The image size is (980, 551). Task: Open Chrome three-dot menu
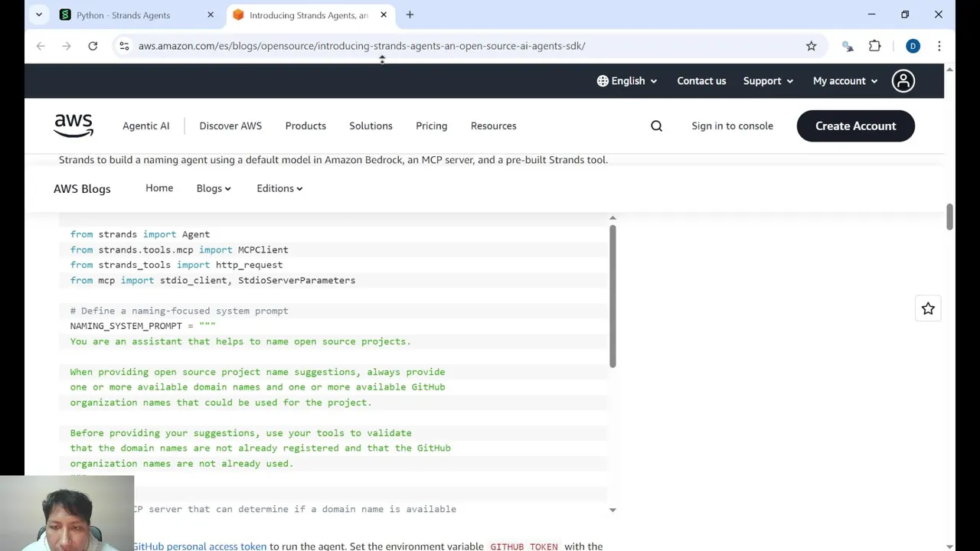click(939, 46)
